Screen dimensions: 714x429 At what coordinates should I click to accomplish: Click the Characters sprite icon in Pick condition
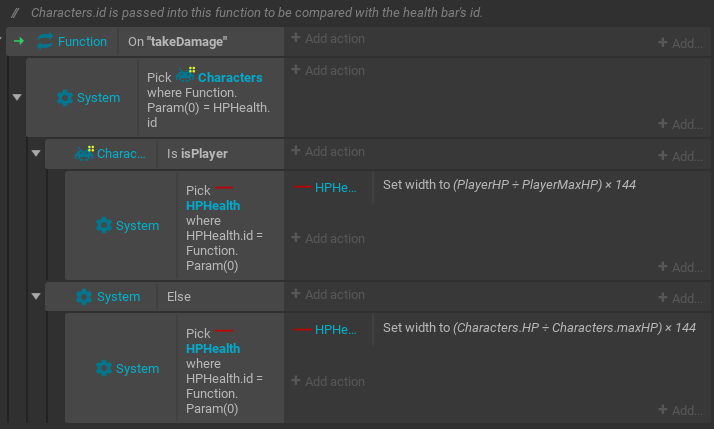click(x=185, y=74)
